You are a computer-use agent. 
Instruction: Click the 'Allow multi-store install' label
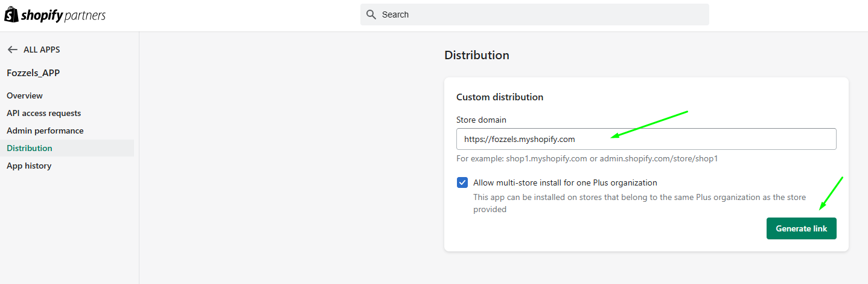tap(565, 182)
